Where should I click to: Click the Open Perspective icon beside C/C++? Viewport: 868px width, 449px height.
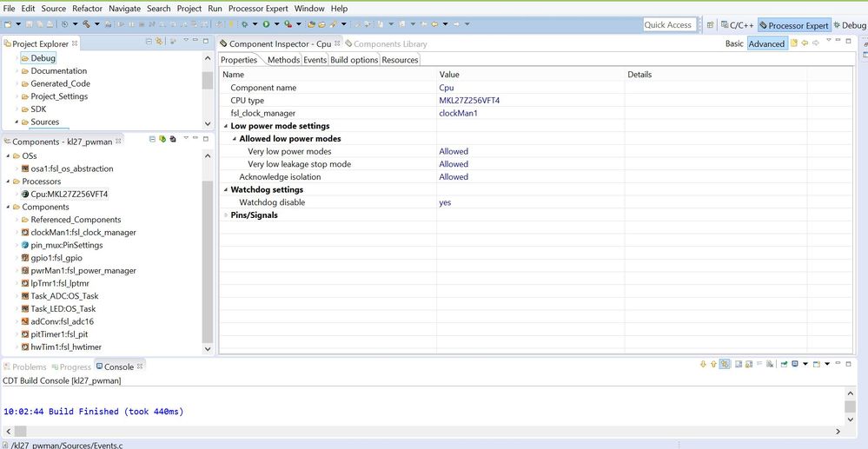tap(710, 25)
